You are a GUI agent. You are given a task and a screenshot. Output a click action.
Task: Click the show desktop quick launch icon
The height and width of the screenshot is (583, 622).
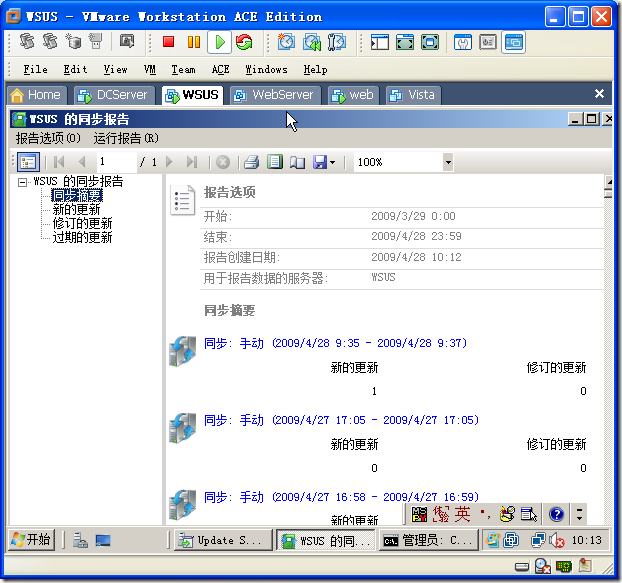[x=103, y=540]
